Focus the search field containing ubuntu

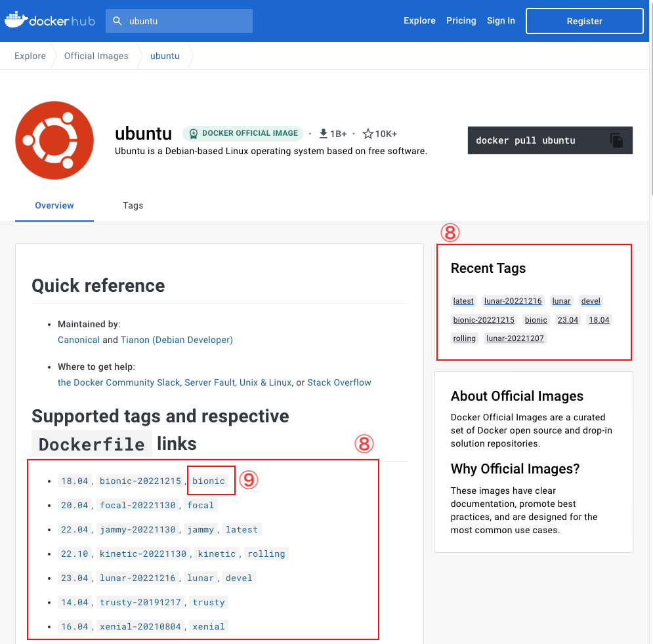point(179,21)
